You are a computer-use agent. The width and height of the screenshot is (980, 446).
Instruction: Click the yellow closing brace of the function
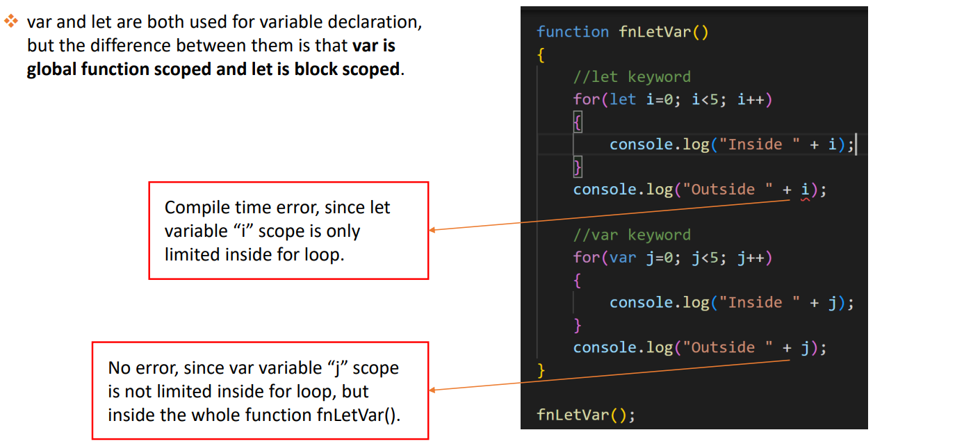pos(541,370)
